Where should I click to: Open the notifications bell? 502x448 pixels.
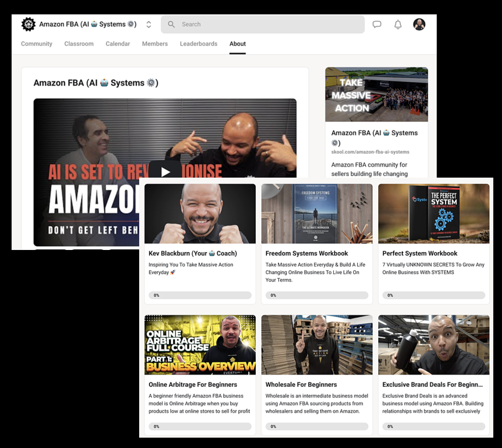398,24
